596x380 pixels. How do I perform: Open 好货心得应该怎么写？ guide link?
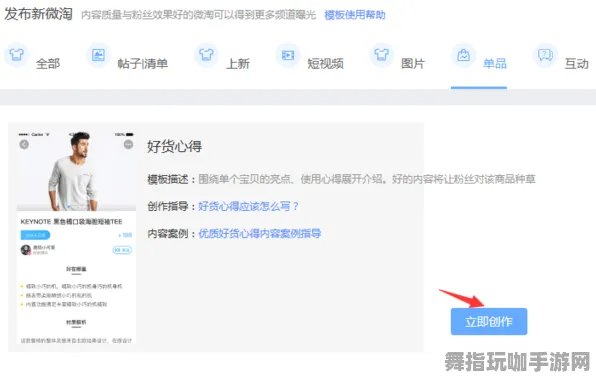tap(249, 206)
